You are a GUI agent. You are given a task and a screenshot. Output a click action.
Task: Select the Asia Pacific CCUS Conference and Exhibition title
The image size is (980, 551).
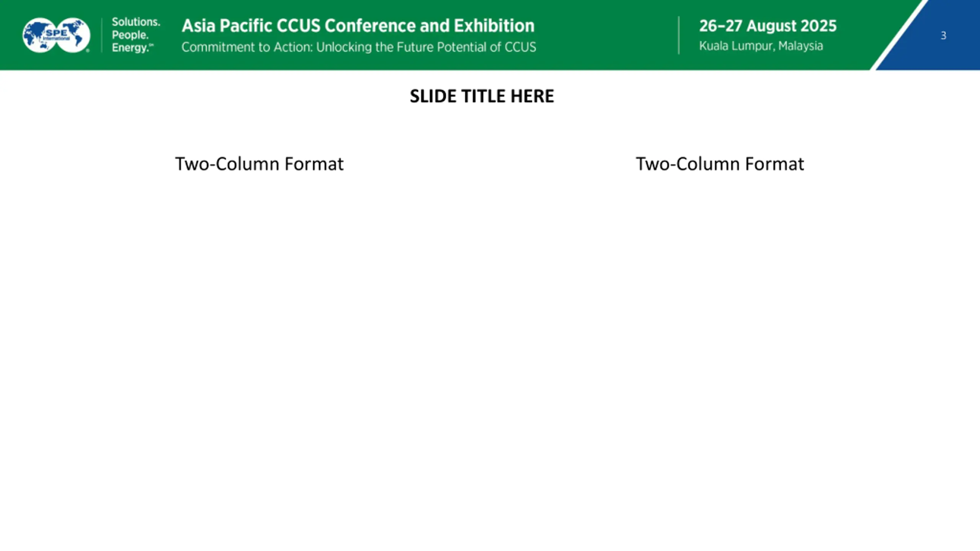(x=358, y=26)
